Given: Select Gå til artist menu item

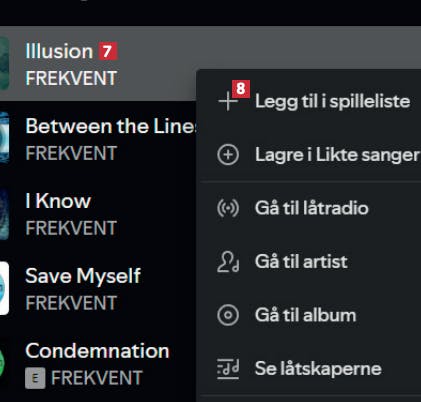Looking at the screenshot, I should 310,262.
